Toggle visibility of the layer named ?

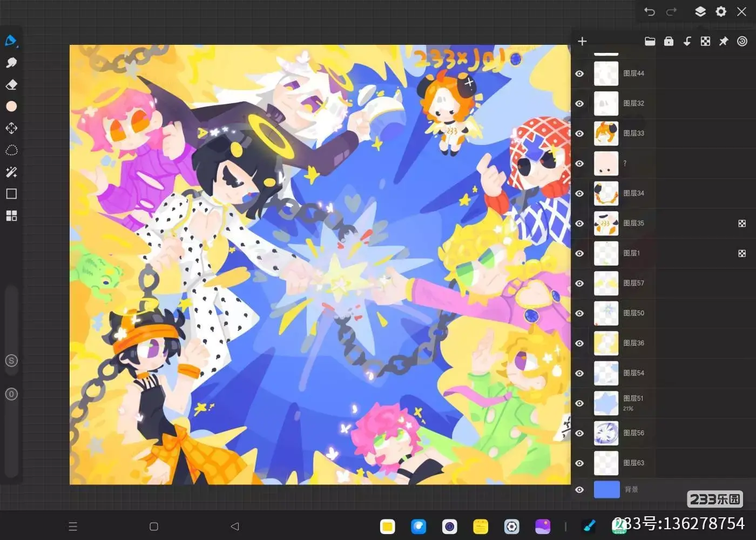click(579, 164)
